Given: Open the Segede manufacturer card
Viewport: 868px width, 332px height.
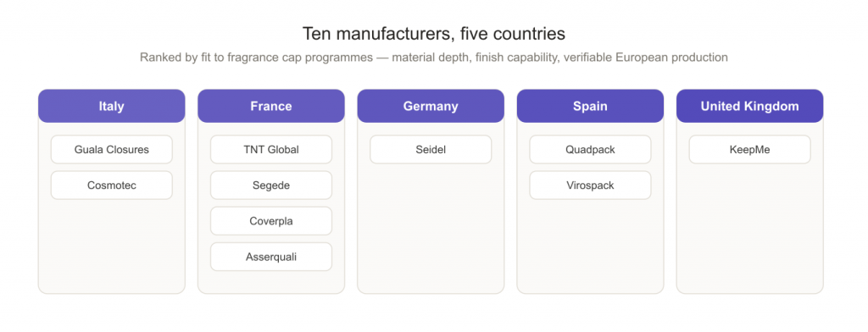Looking at the screenshot, I should (271, 185).
